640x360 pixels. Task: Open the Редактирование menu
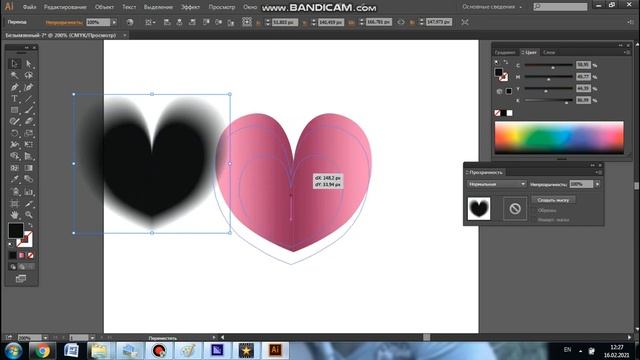(x=65, y=7)
